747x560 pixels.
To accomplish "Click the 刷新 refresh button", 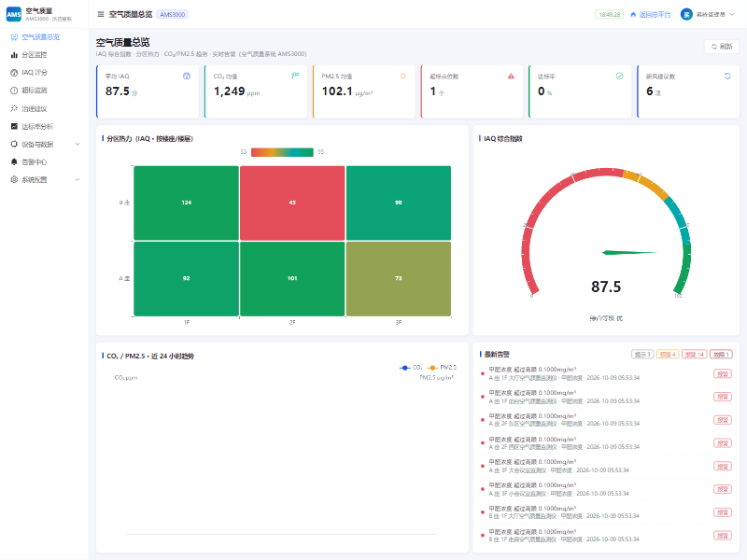I will click(x=722, y=46).
